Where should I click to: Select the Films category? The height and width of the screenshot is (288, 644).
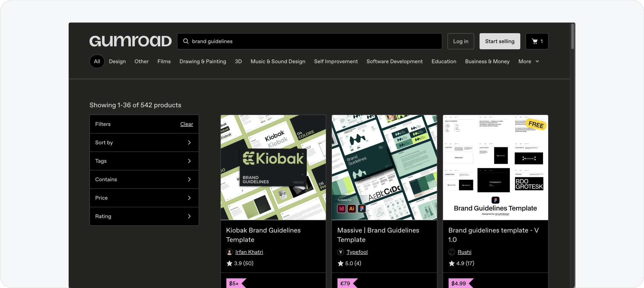click(x=164, y=61)
